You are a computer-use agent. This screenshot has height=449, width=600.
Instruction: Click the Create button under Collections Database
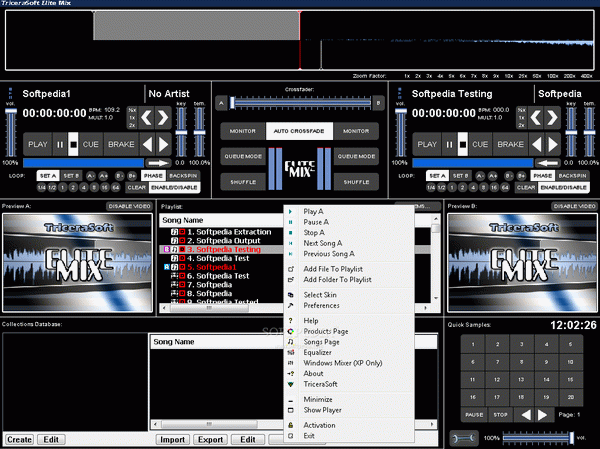19,439
